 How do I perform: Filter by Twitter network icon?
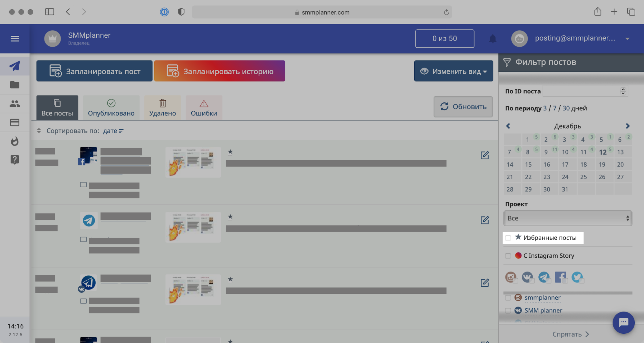tap(577, 277)
